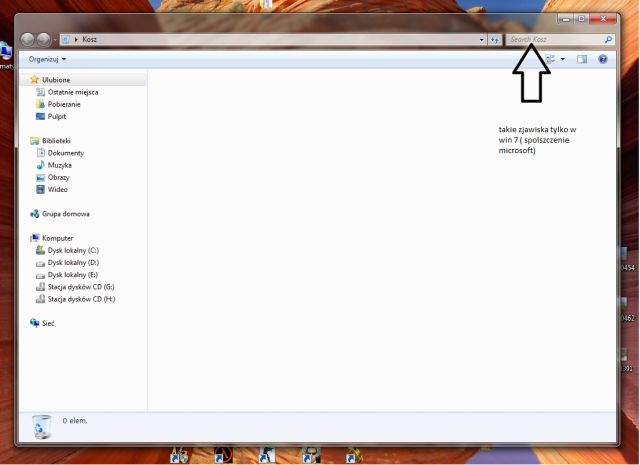This screenshot has height=465, width=640.
Task: Open the Organizuj menu
Action: [47, 59]
